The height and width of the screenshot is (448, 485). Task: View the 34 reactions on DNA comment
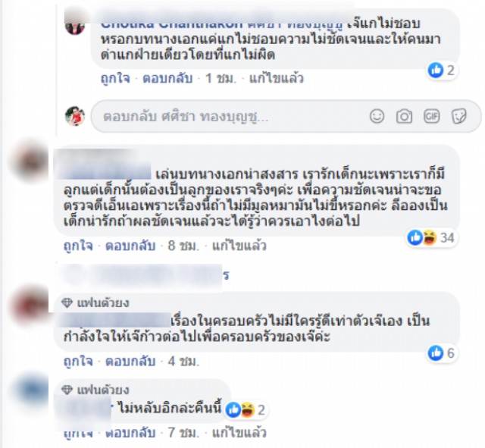pyautogui.click(x=431, y=237)
